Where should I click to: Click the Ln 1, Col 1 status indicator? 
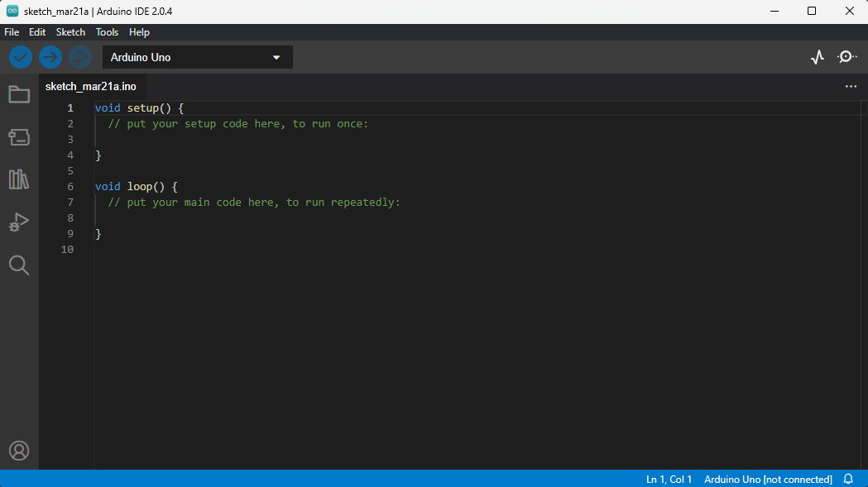coord(669,480)
